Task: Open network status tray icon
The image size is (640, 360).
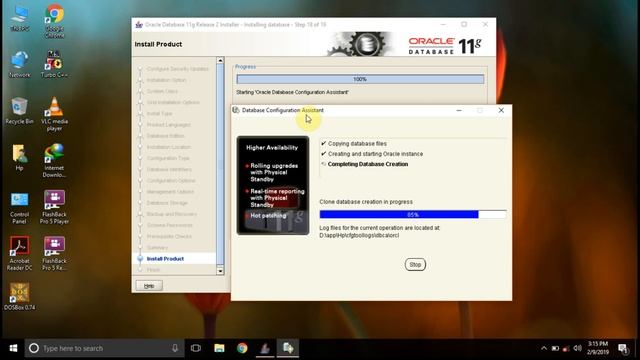Action: coord(566,348)
